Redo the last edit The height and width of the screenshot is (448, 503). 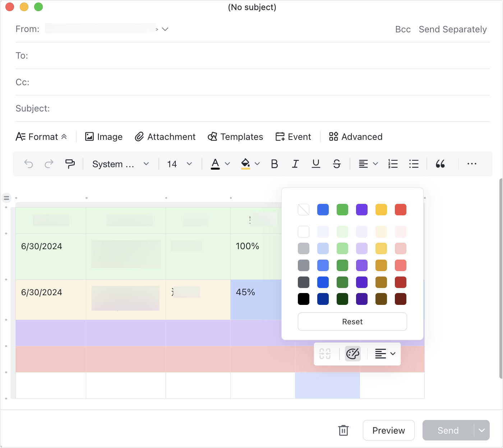point(49,164)
